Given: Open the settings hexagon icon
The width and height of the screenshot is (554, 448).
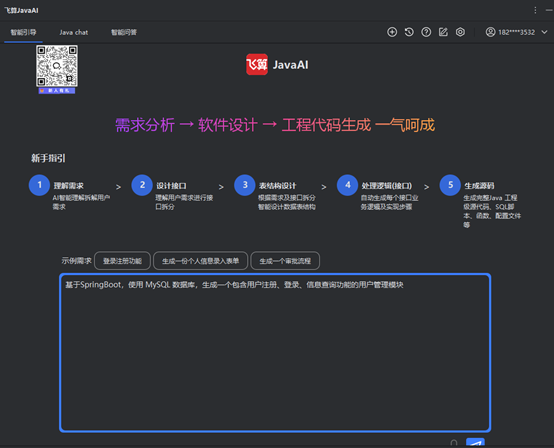Looking at the screenshot, I should 460,32.
